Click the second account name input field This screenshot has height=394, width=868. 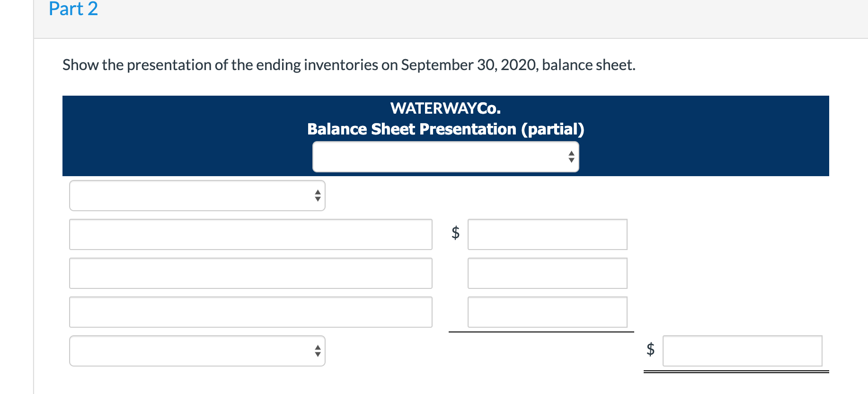tap(250, 273)
